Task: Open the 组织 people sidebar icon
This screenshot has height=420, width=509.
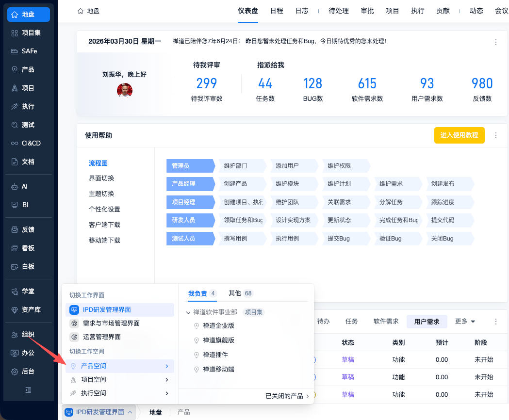Action: click(15, 335)
